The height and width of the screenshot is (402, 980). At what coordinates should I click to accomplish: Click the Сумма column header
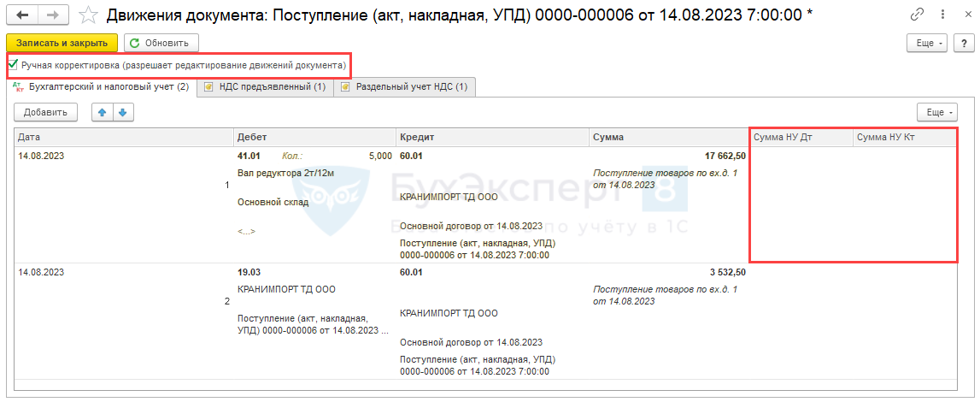(x=669, y=137)
